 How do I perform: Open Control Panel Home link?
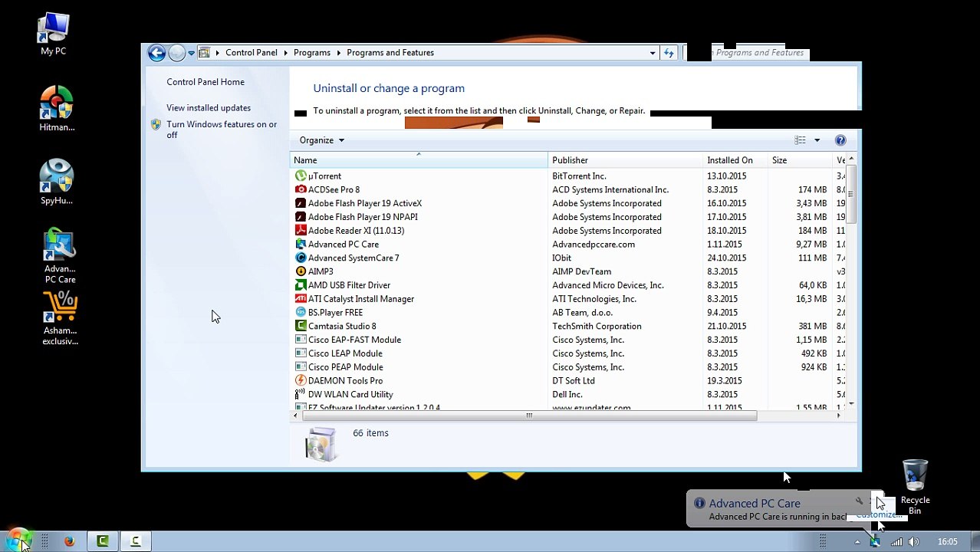(x=206, y=82)
